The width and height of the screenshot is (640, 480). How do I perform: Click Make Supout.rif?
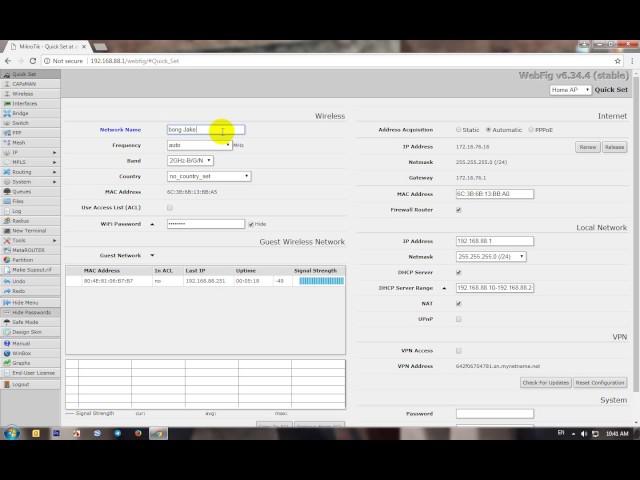31,270
